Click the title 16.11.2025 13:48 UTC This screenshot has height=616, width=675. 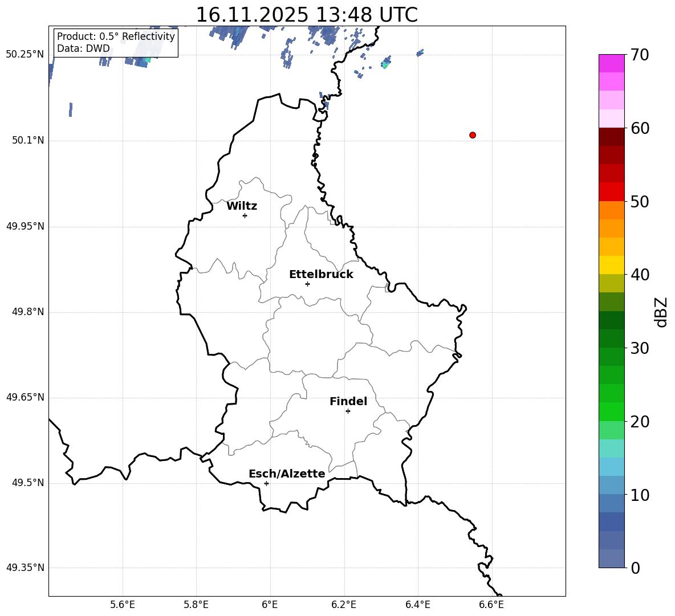[x=307, y=15]
